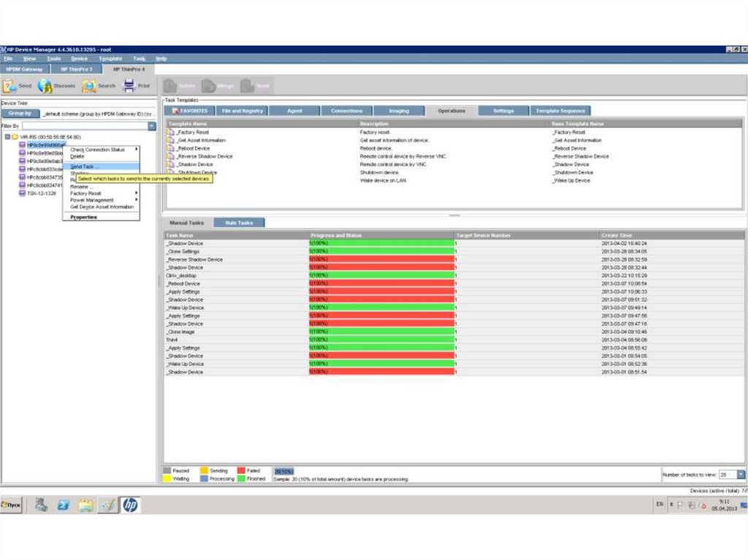Open the File and Registry tab

tap(243, 111)
